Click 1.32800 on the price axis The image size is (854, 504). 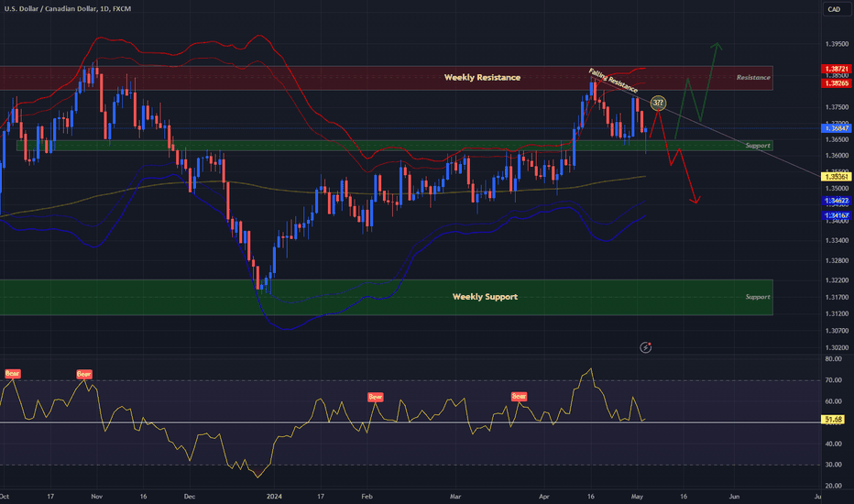click(837, 260)
